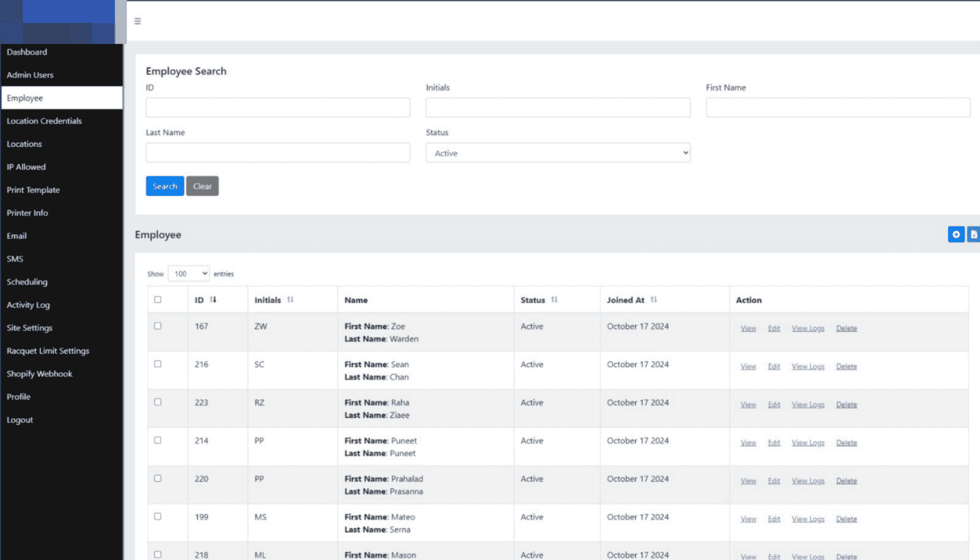Change the Show entries dropdown
Screen dimensions: 980x560
click(189, 274)
